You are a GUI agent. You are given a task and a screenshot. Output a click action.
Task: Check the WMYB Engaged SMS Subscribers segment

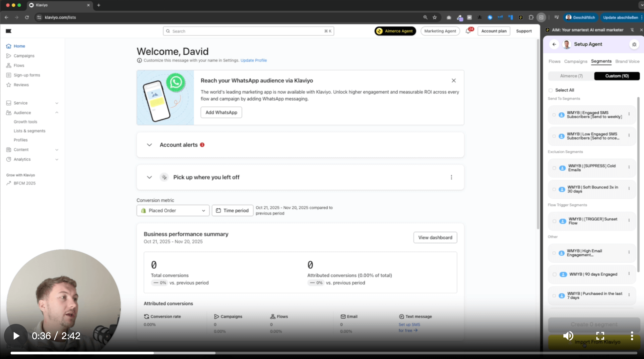click(x=554, y=115)
